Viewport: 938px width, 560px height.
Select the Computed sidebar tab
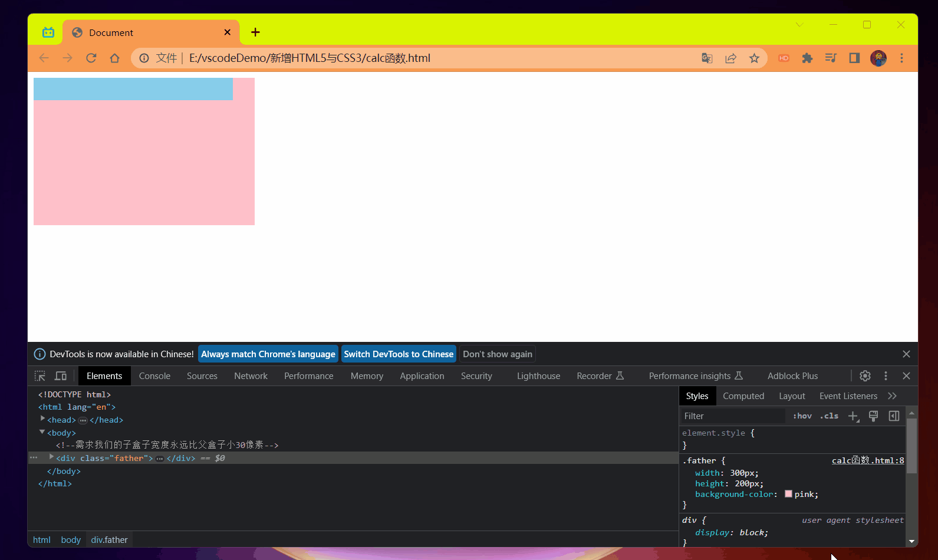[x=743, y=396]
